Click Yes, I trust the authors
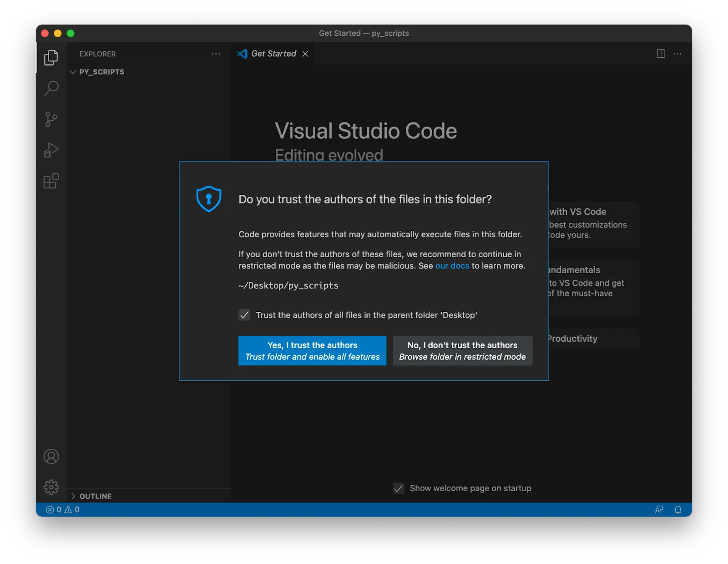 coord(312,351)
